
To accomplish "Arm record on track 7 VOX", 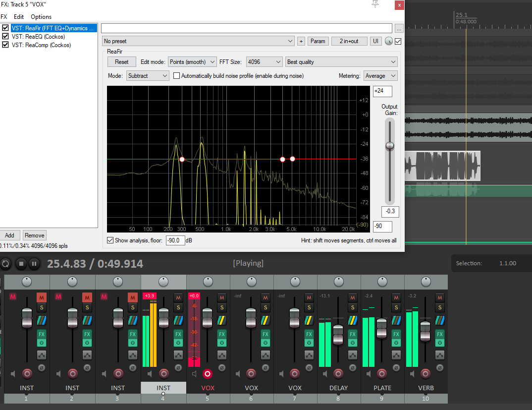I will click(295, 374).
